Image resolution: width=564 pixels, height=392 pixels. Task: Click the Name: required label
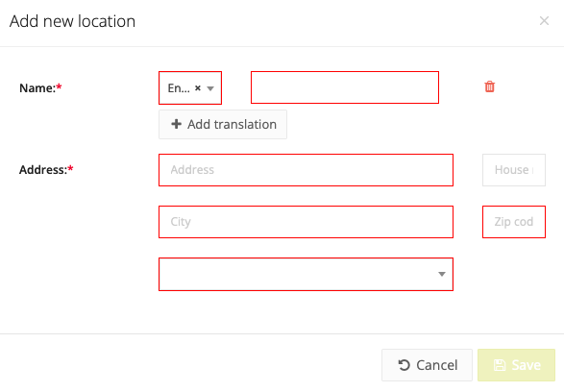40,87
